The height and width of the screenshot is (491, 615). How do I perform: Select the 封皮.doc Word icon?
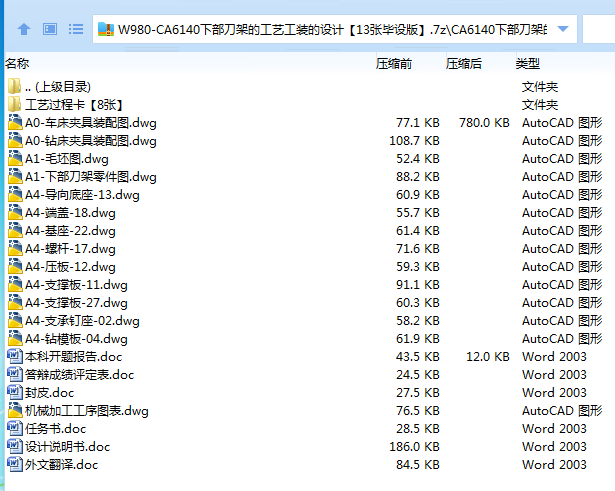click(15, 393)
